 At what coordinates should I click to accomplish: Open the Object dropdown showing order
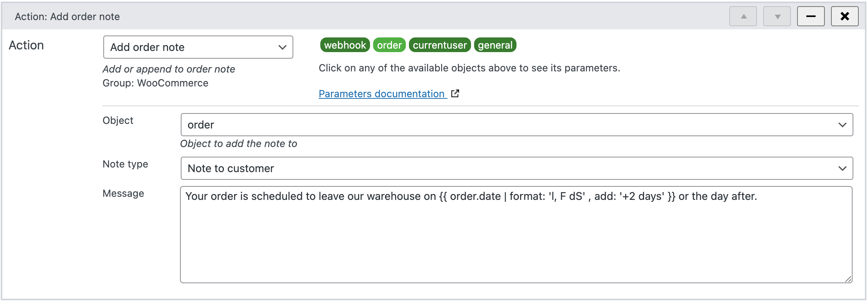pyautogui.click(x=463, y=124)
